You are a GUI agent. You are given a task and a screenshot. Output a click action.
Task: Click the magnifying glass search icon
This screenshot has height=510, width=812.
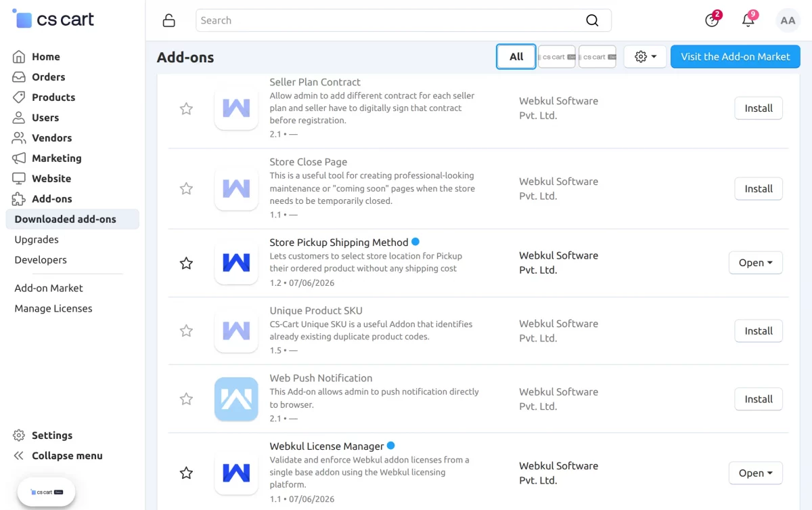[x=592, y=20]
